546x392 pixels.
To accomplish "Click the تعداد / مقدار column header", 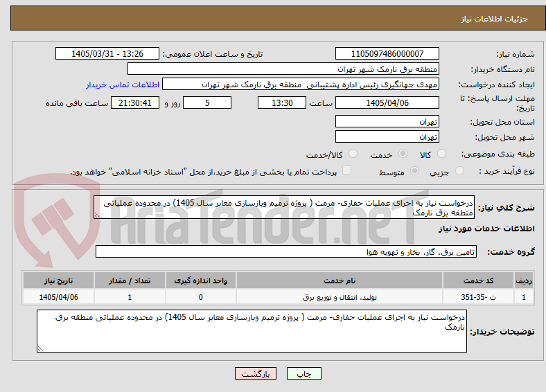I will click(x=130, y=280).
